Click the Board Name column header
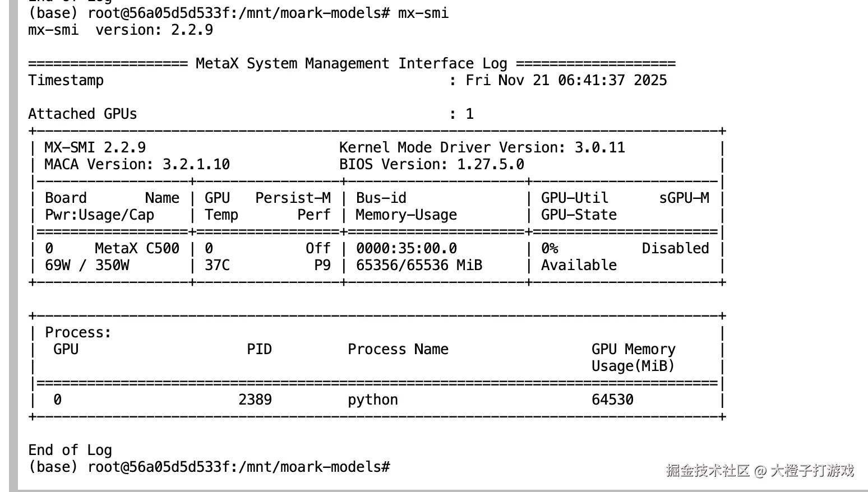This screenshot has height=492, width=868. point(112,198)
